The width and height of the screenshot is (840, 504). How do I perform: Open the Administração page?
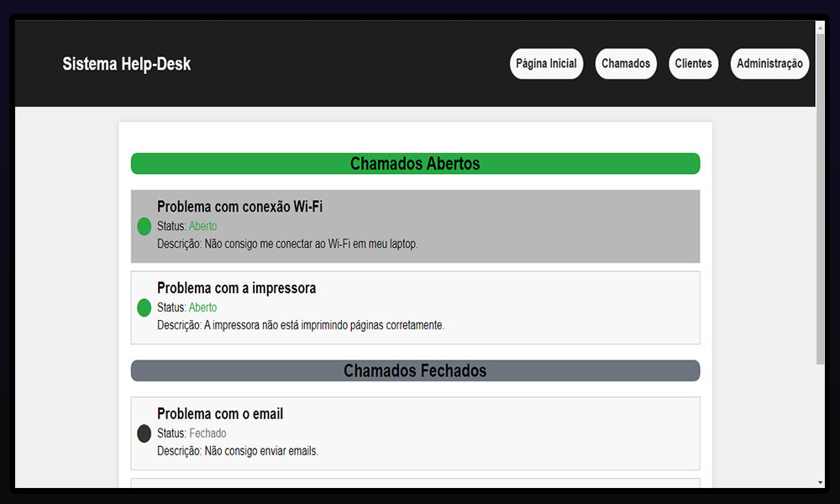[x=769, y=64]
